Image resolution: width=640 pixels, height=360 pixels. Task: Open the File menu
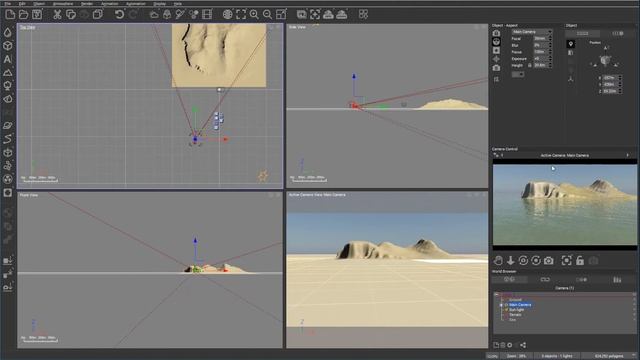click(x=8, y=4)
